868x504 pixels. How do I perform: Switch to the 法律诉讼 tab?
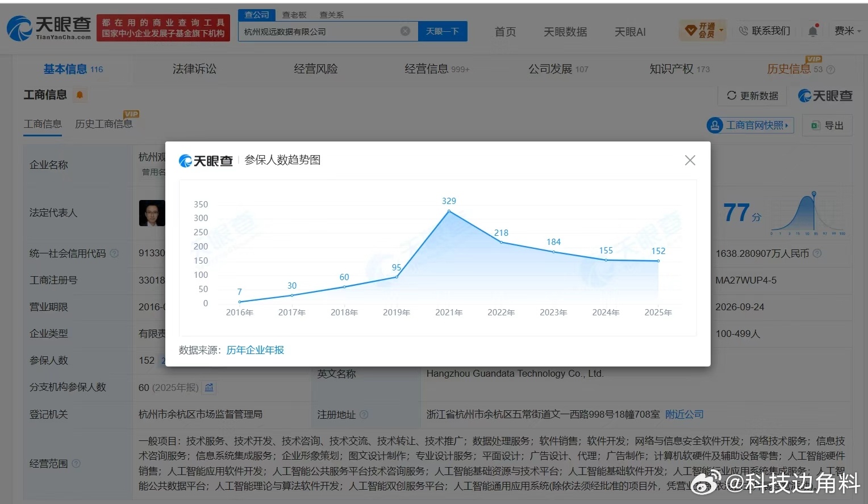coord(194,69)
